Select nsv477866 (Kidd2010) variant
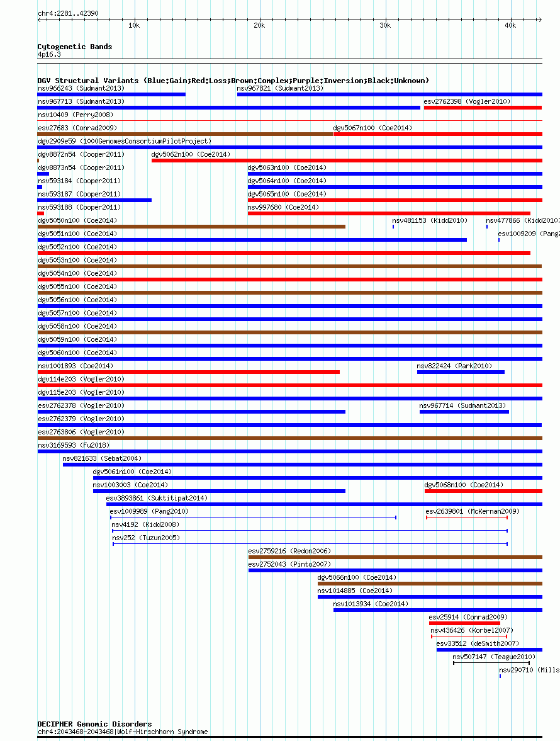This screenshot has width=560, height=741. coord(487,227)
